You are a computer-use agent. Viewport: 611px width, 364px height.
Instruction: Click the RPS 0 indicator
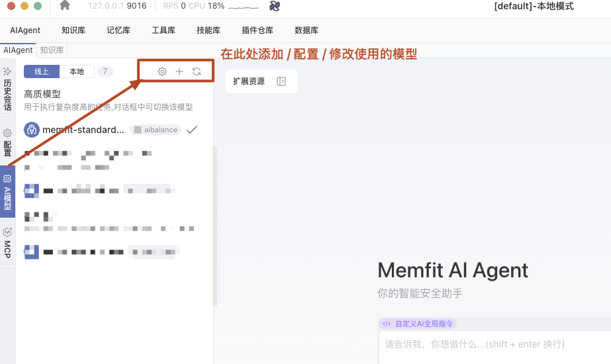tap(174, 6)
